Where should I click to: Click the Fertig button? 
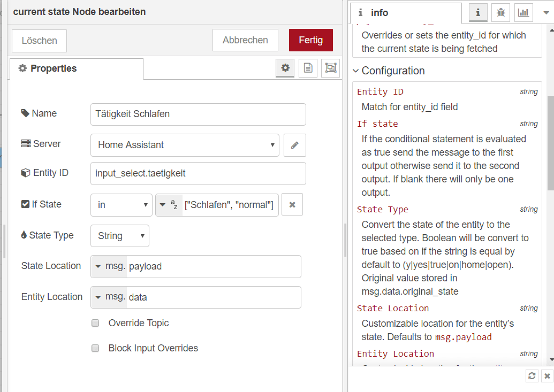[x=310, y=40]
